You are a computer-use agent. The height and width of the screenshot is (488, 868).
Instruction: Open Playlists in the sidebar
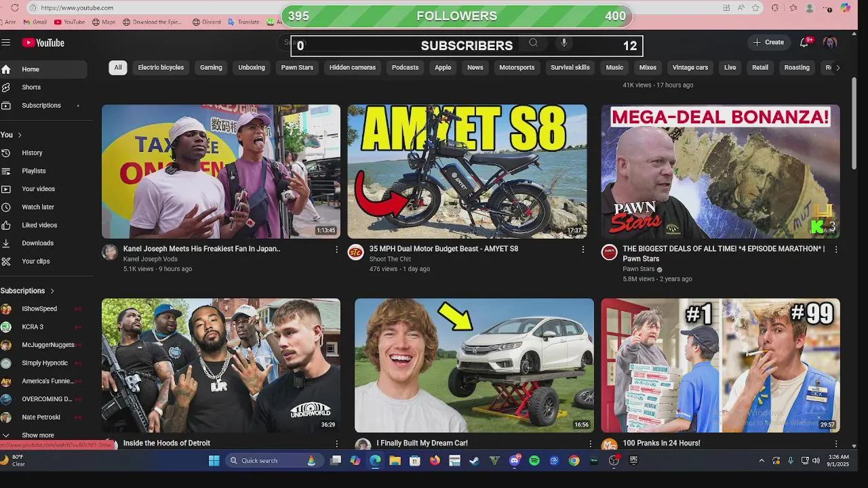tap(34, 171)
